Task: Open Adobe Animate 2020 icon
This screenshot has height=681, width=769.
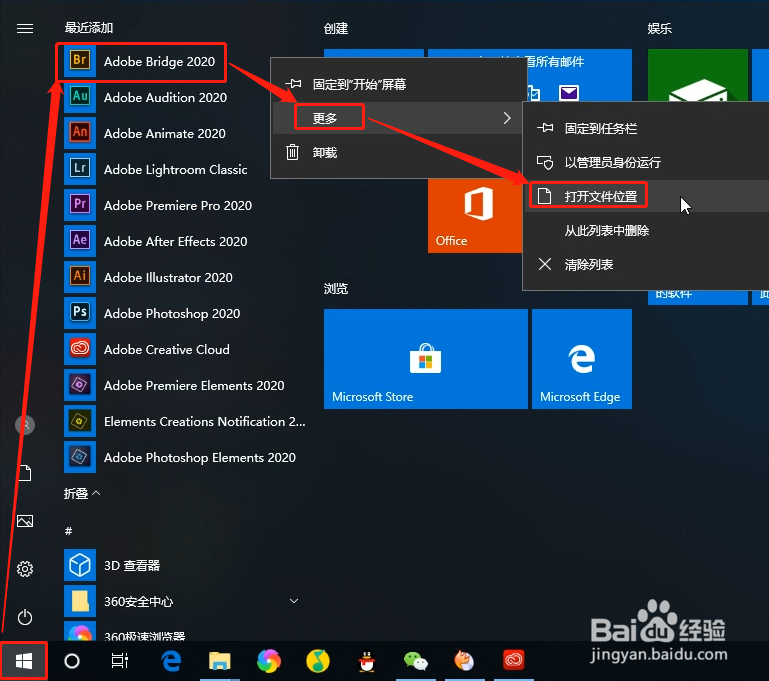Action: point(80,133)
